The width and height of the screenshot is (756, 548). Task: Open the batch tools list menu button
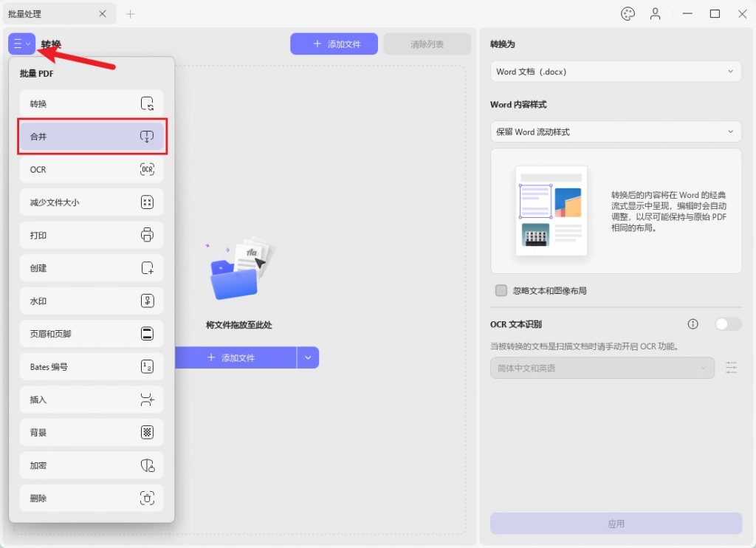click(21, 44)
